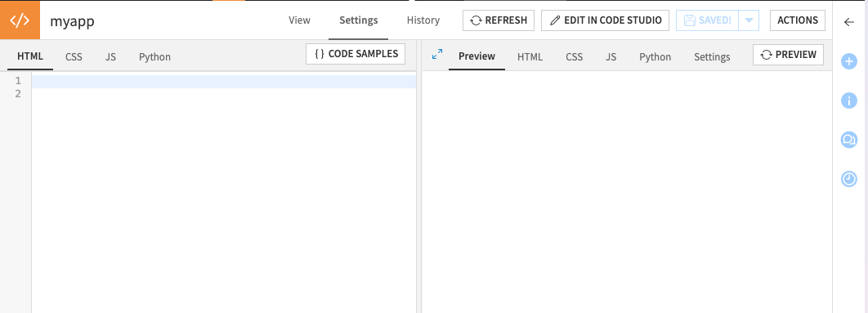Click the myapp title text
The width and height of the screenshot is (868, 313).
72,21
